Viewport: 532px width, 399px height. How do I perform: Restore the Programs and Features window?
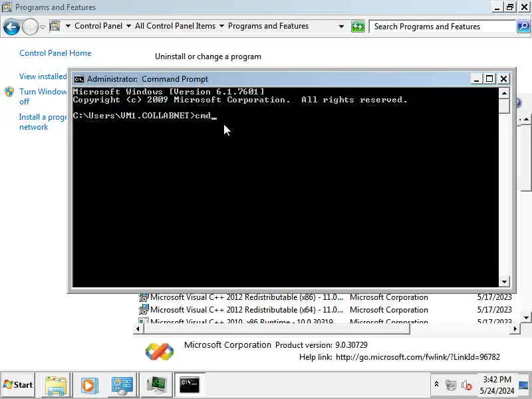coord(510,7)
